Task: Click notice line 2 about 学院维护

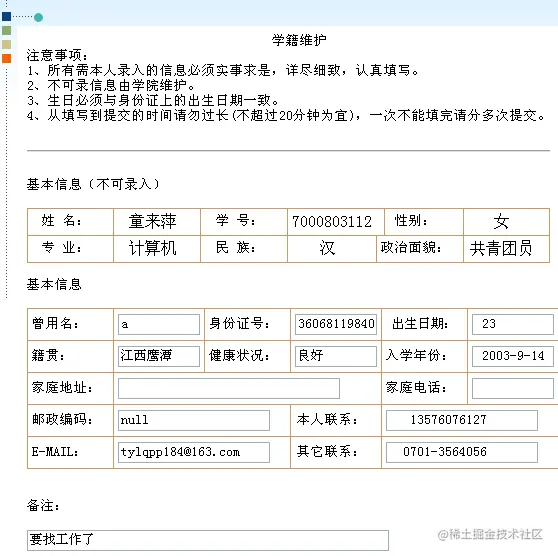Action: pos(111,85)
